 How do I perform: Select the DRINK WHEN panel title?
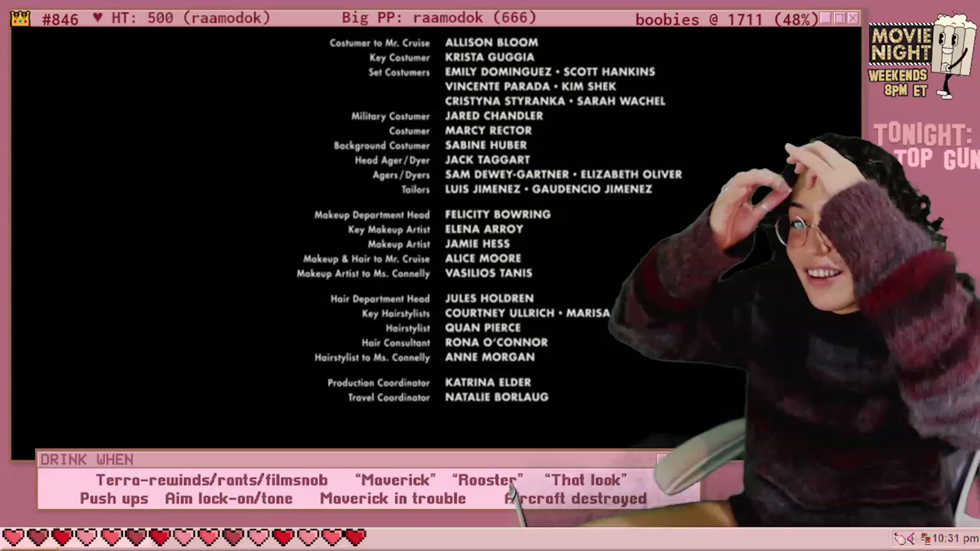(x=87, y=460)
